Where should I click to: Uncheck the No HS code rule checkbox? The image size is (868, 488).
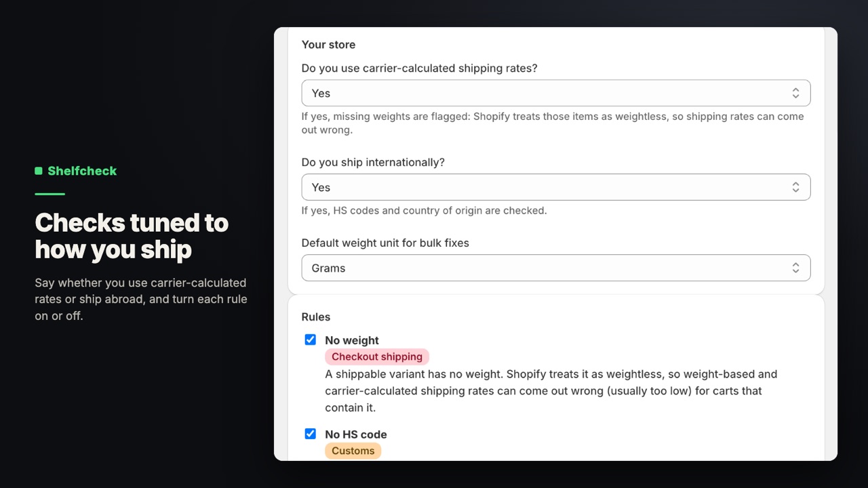[x=311, y=434]
